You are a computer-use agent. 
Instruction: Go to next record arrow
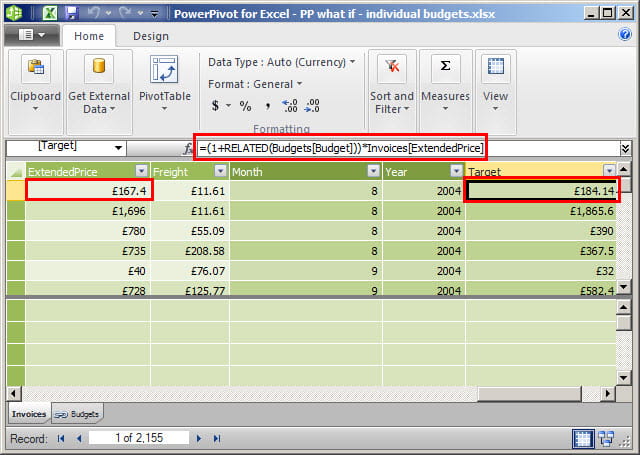point(199,439)
